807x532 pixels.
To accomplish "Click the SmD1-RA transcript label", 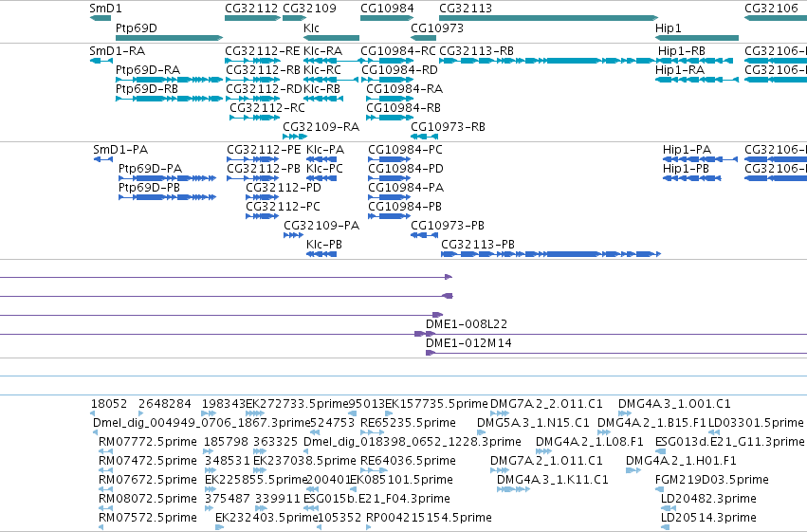I will (x=117, y=51).
